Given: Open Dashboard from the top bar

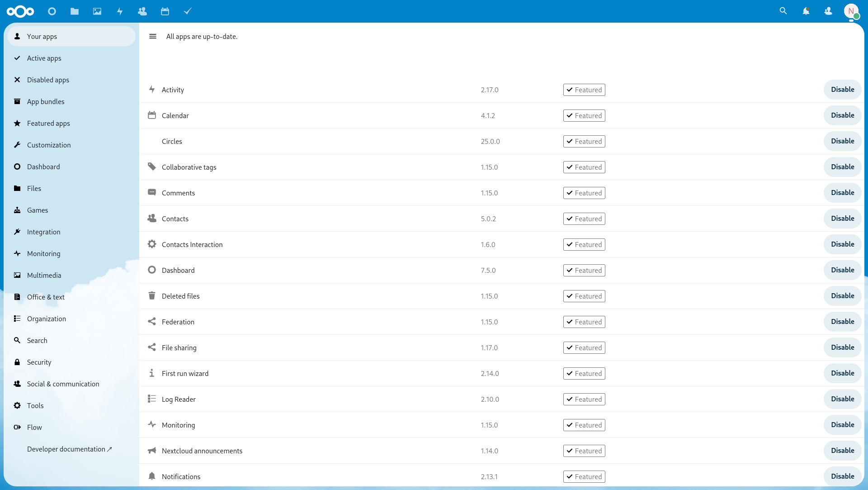Looking at the screenshot, I should click(52, 11).
